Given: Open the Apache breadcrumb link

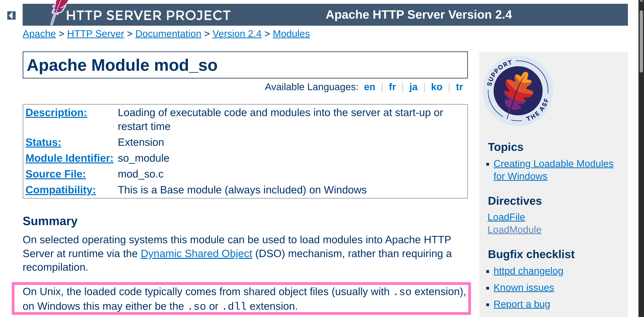Looking at the screenshot, I should point(39,34).
